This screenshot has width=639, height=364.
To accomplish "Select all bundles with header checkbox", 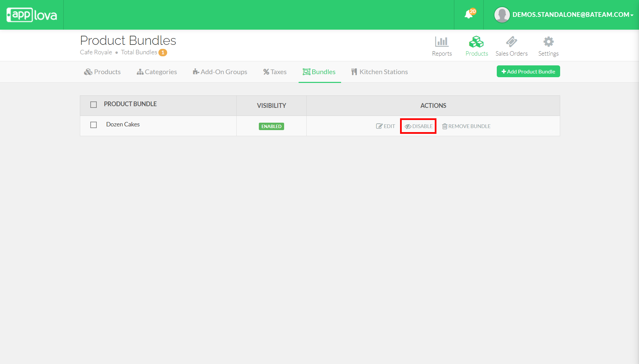I will click(94, 104).
